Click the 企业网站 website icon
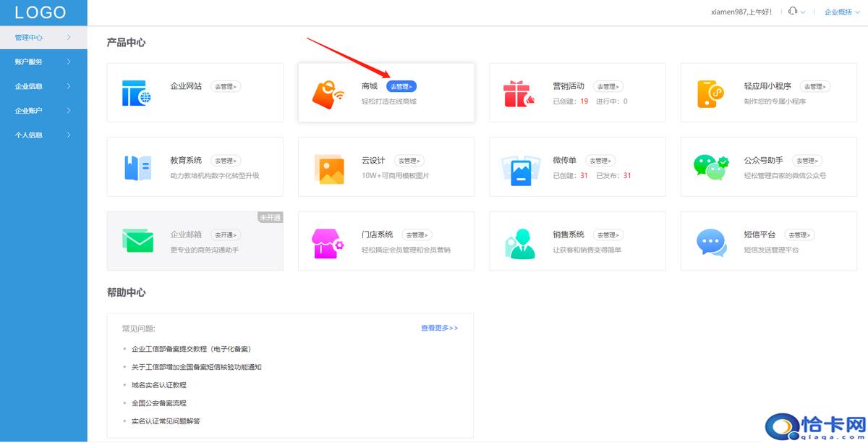 pos(136,93)
